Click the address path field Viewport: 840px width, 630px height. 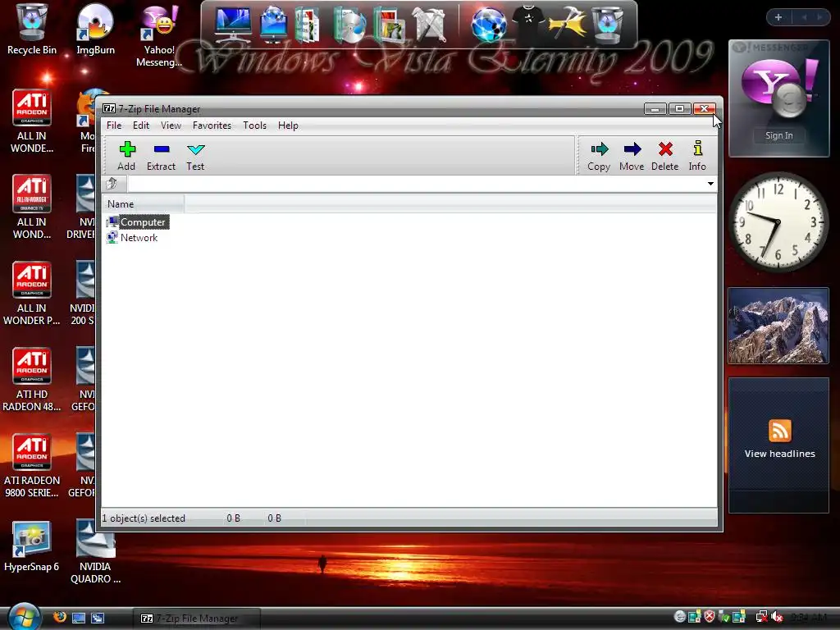coord(416,184)
